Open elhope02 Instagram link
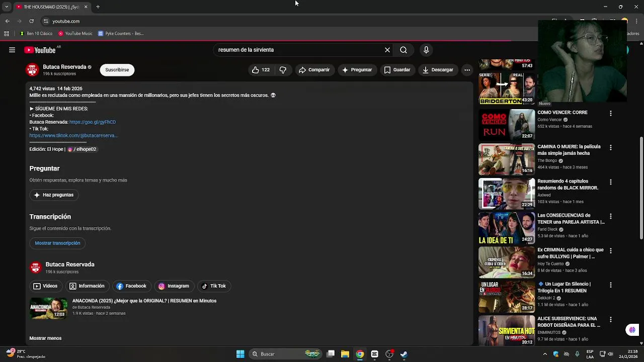This screenshot has height=362, width=644. pos(82,149)
